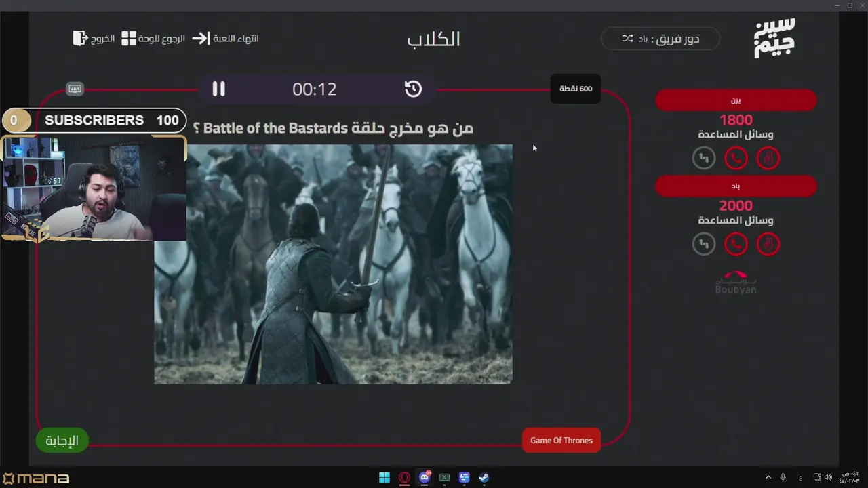
Task: Click the 600 نقطة points badge
Action: (x=576, y=89)
